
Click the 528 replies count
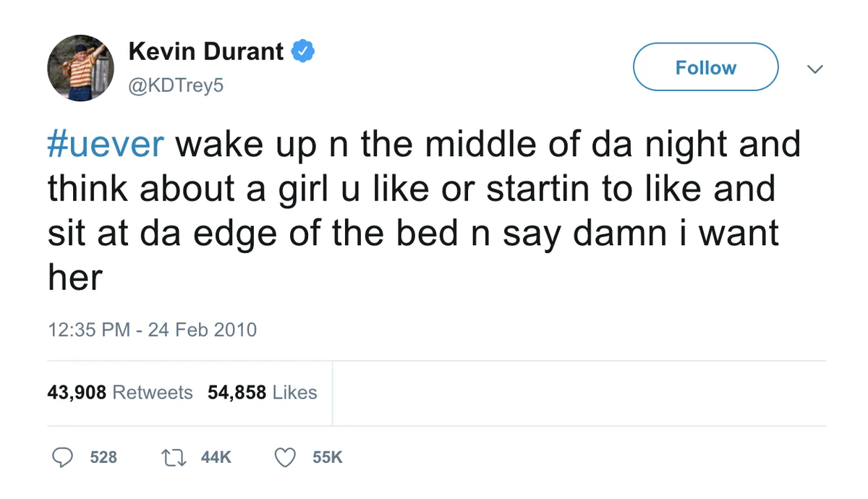(103, 458)
